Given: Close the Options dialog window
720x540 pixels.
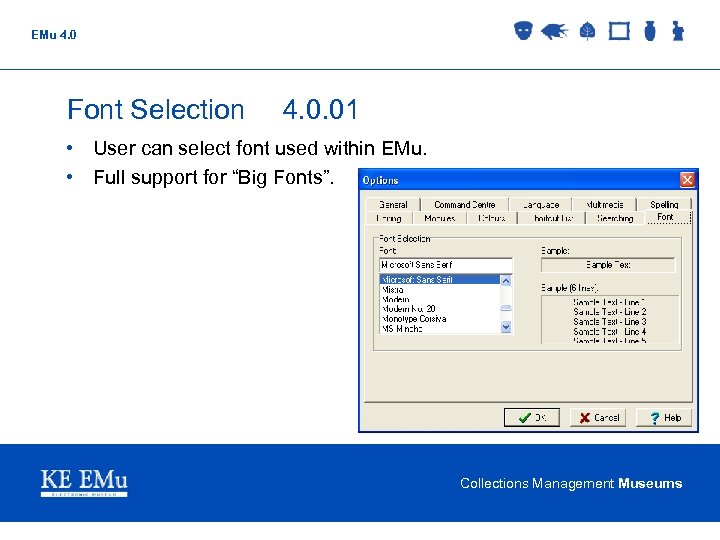Looking at the screenshot, I should (687, 180).
